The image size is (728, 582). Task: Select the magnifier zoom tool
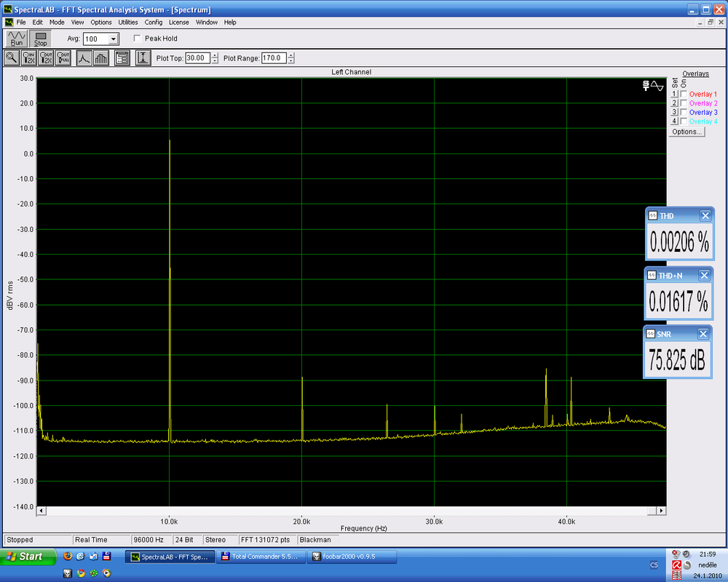coord(12,58)
